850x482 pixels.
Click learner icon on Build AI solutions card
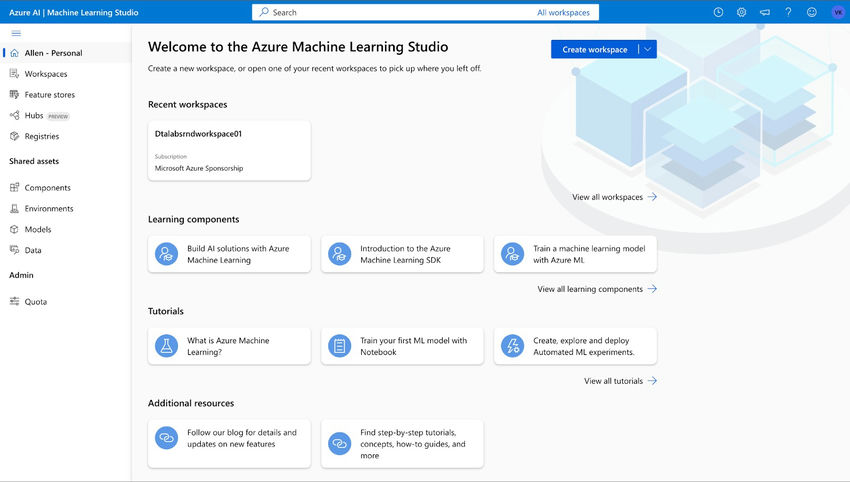coord(166,254)
